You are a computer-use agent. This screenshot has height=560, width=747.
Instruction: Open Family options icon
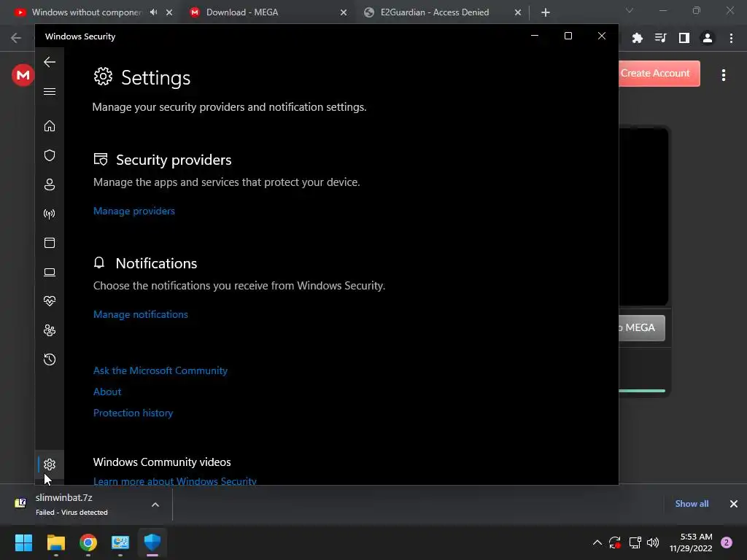coord(50,330)
